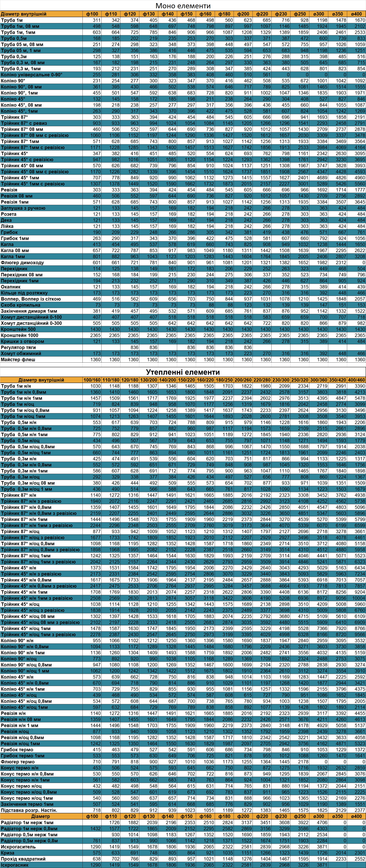
Task: Select the "Грибок термо 1мм" row label
Action: pyautogui.click(x=23, y=756)
